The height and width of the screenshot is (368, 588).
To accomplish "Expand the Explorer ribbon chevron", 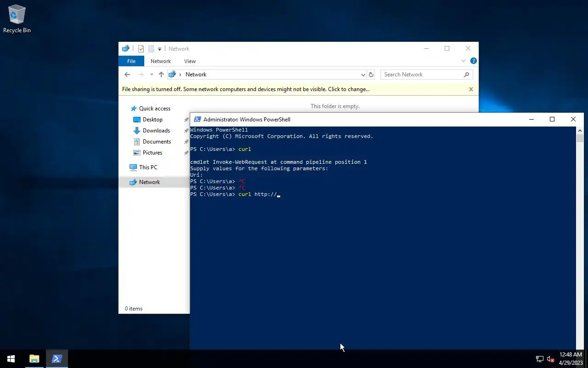I will [x=463, y=61].
